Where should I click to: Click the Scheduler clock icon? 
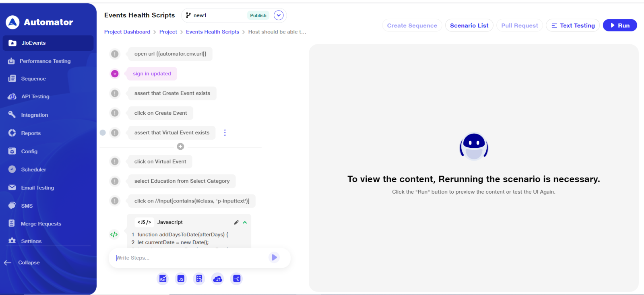click(x=12, y=169)
